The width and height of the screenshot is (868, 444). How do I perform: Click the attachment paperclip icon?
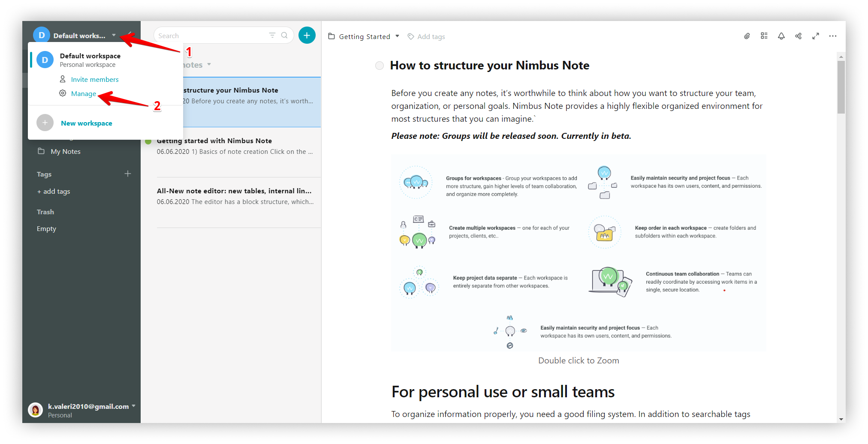(x=747, y=36)
